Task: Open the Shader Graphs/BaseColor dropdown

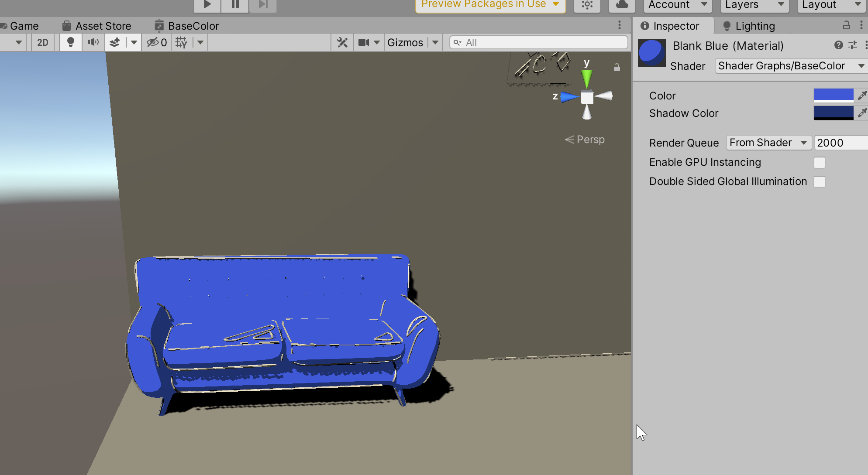Action: [791, 66]
